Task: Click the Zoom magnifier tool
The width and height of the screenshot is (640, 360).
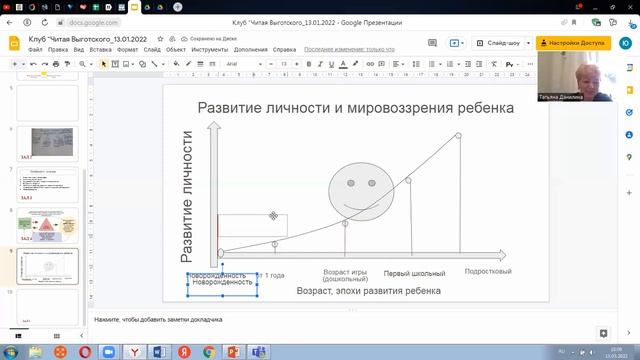Action: (x=82, y=64)
